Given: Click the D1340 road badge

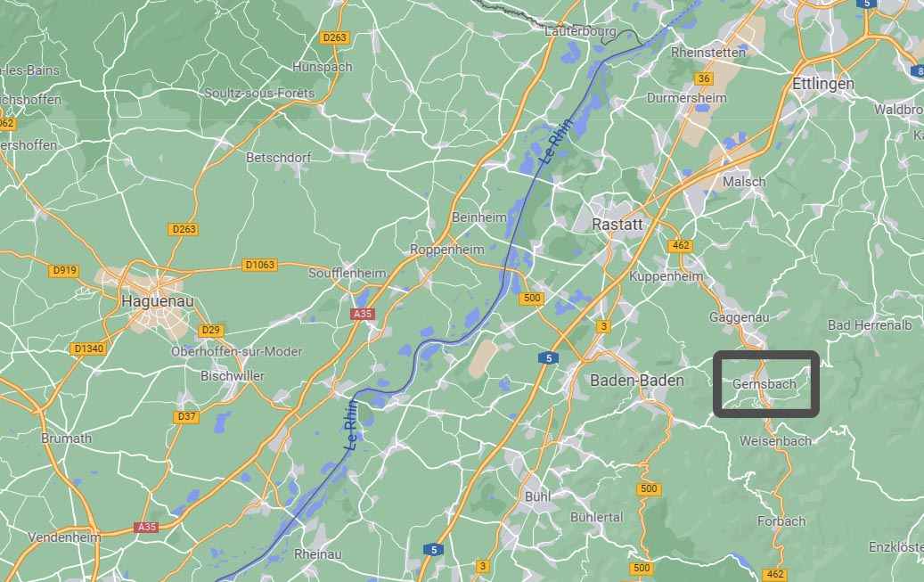Looking at the screenshot, I should [x=89, y=348].
